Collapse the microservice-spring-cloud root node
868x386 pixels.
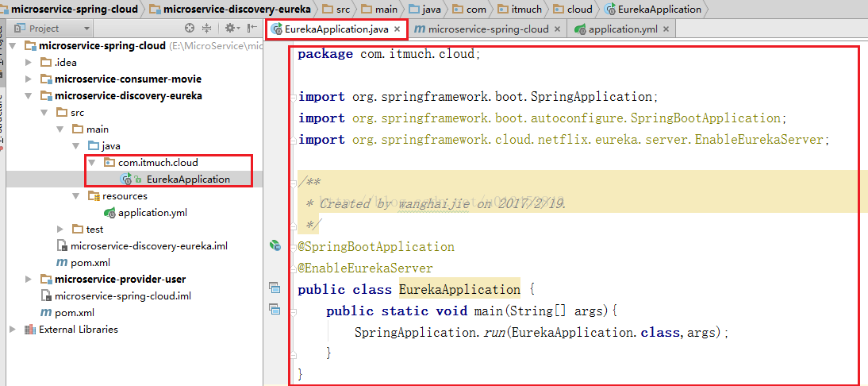(12, 46)
